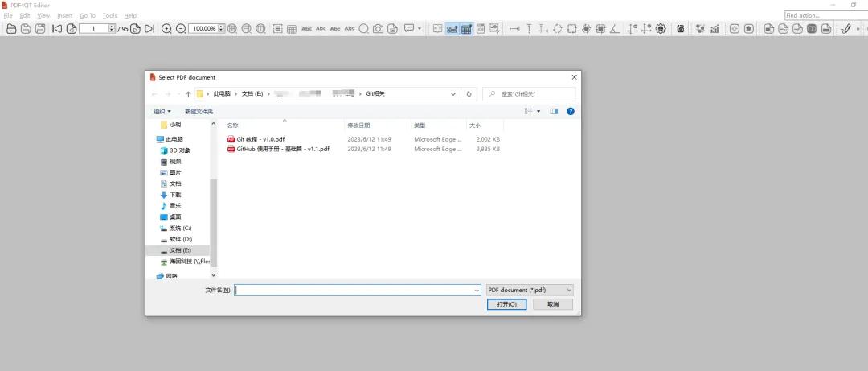Screen dimensions: 868x371
Task: Jump to the last page icon
Action: pyautogui.click(x=149, y=29)
